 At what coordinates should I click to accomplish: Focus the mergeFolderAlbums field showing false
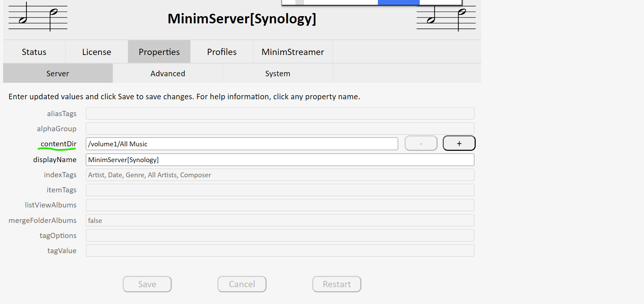pyautogui.click(x=280, y=220)
